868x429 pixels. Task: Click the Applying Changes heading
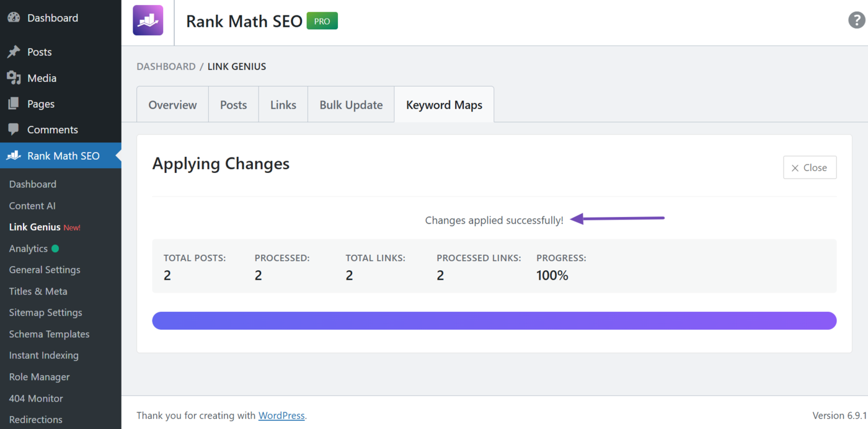(221, 164)
